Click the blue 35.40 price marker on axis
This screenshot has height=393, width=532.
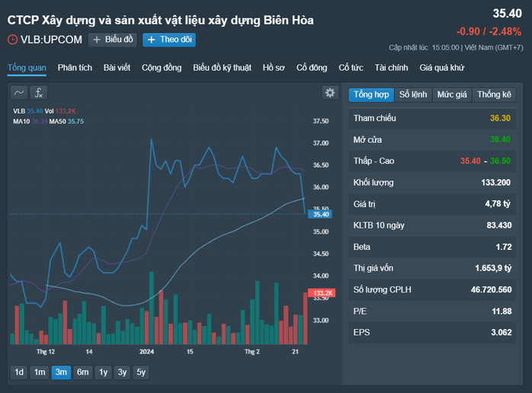[320, 214]
